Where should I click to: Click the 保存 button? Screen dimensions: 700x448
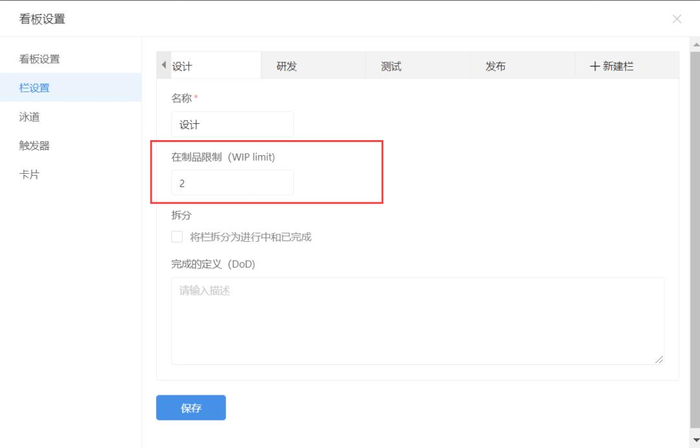tap(191, 407)
